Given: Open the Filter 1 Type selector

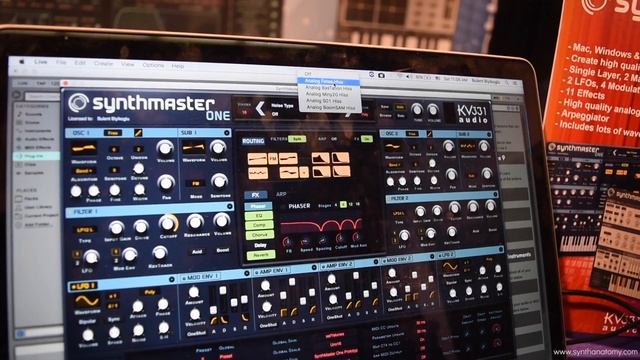Looking at the screenshot, I should pyautogui.click(x=85, y=230).
